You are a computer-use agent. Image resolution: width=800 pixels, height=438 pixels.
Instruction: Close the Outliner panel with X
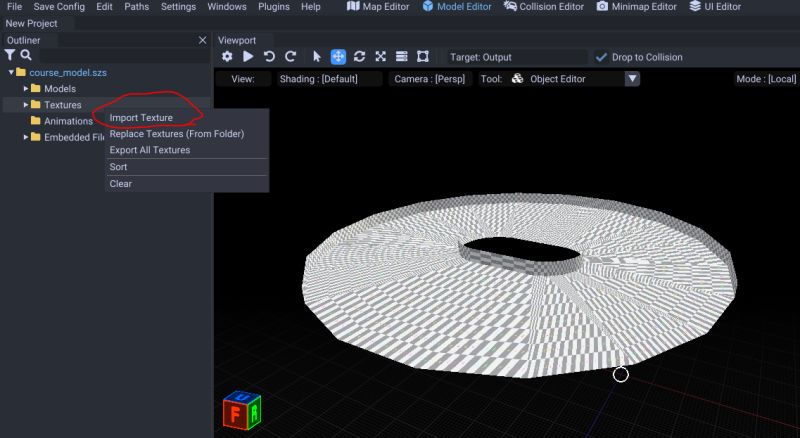[203, 40]
